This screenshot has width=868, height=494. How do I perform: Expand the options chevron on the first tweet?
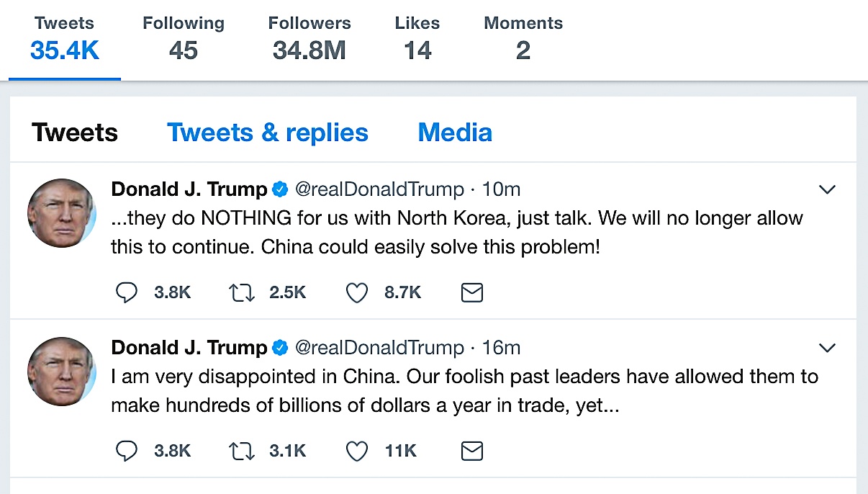(827, 189)
